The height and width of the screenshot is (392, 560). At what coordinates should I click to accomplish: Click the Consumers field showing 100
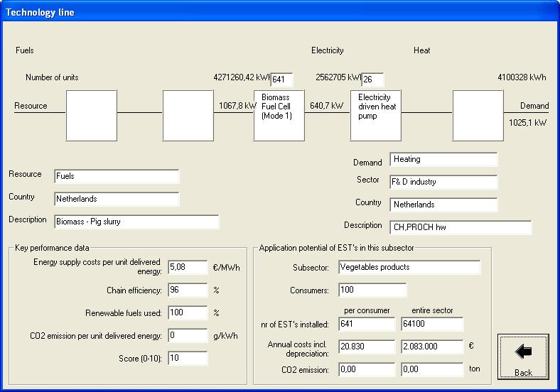click(x=372, y=290)
